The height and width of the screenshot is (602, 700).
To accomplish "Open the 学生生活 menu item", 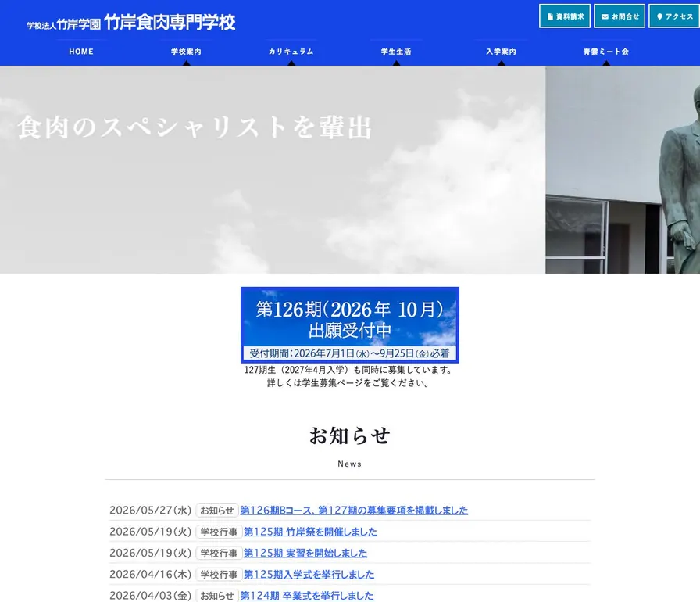I will [396, 52].
